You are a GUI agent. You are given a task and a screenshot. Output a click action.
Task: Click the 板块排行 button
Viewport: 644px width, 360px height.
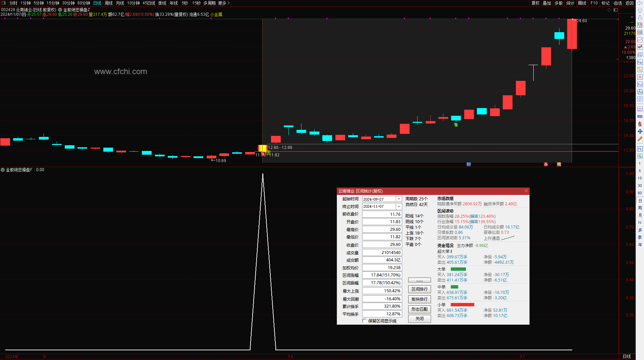tap(420, 299)
